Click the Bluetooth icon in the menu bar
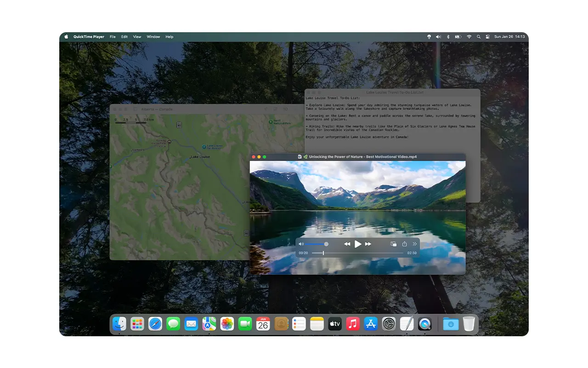The height and width of the screenshot is (368, 588). (x=448, y=37)
